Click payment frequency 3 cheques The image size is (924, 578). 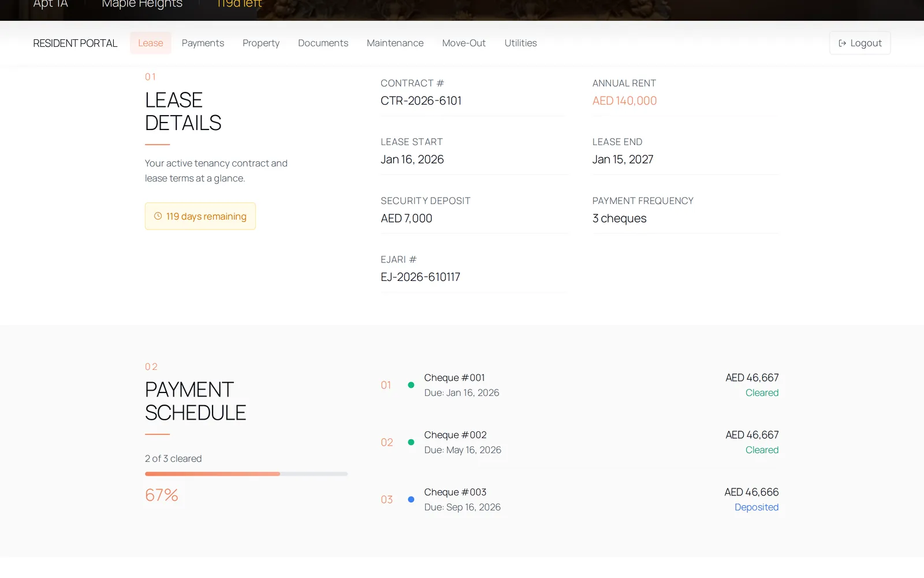pos(620,218)
